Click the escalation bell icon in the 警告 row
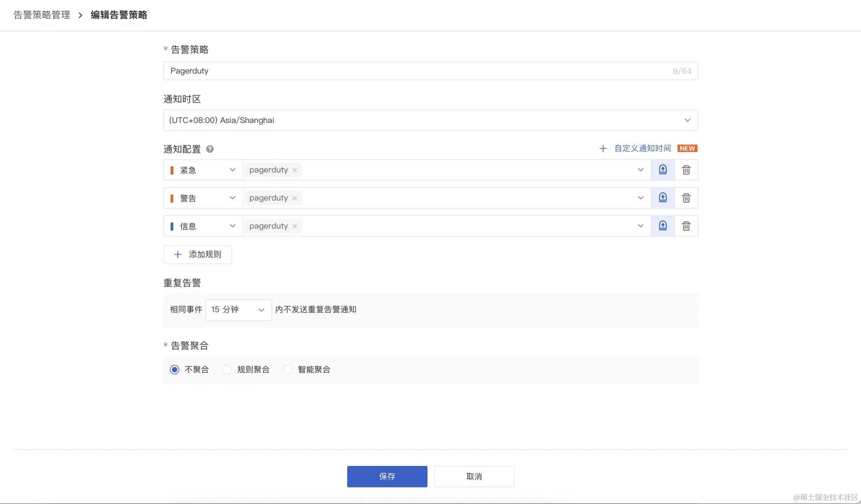The image size is (861, 504). click(x=662, y=198)
